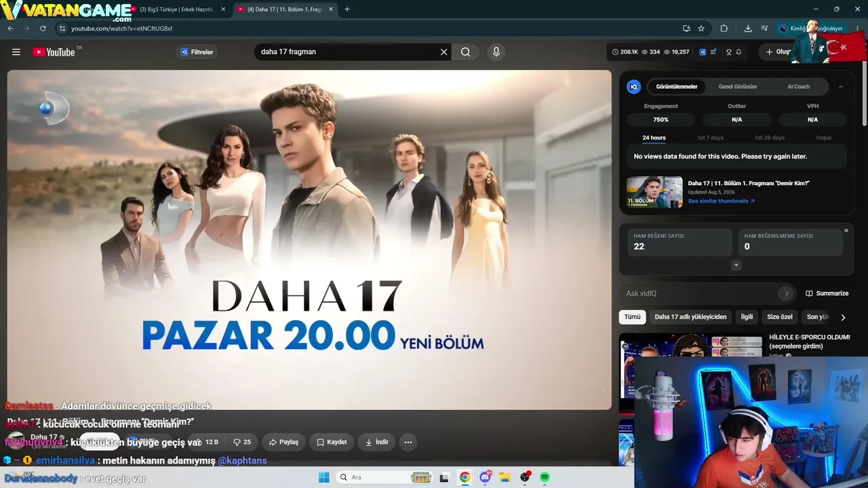Clear the search box text
Screen dimensions: 868x488
pos(444,52)
